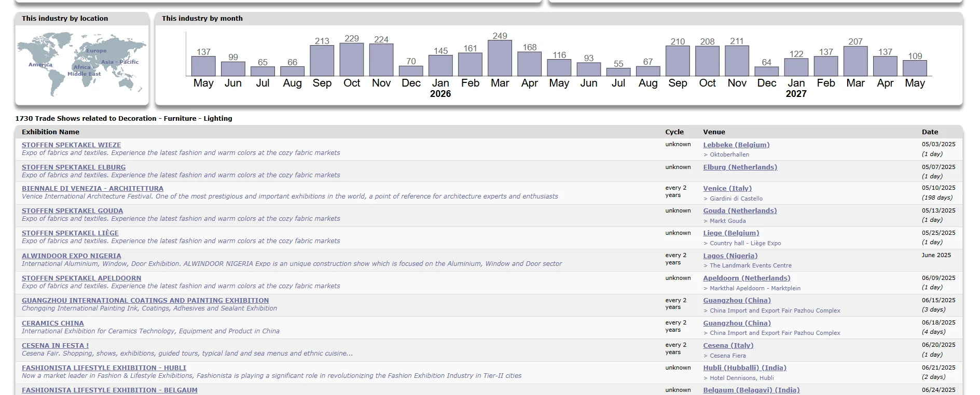Click the 'June 2025' date text

(936, 256)
